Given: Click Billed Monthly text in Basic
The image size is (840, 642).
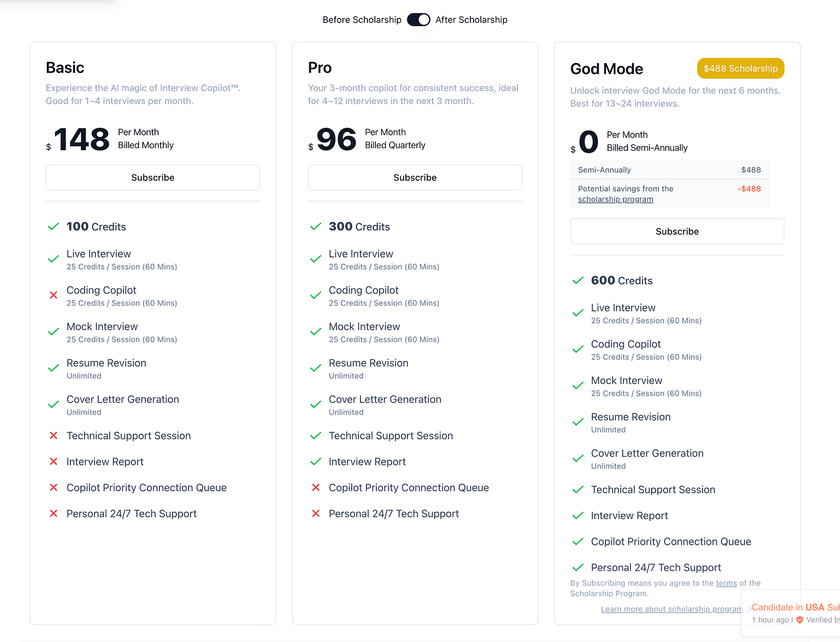Looking at the screenshot, I should coord(145,145).
